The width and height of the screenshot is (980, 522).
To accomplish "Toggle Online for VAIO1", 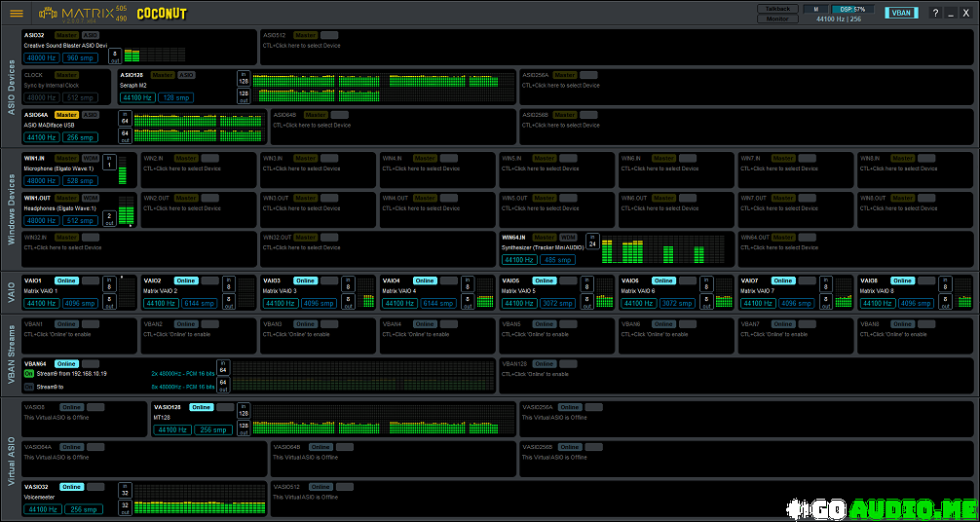I will 66,280.
